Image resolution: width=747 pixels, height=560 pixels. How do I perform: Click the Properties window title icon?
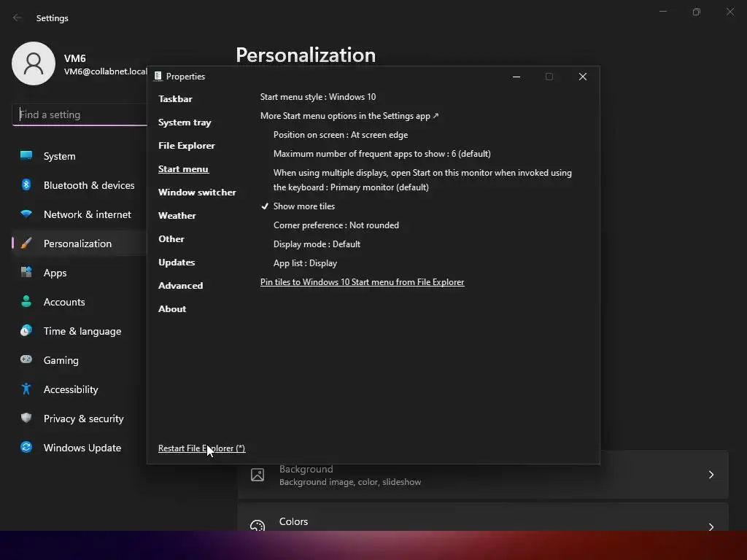(x=158, y=76)
